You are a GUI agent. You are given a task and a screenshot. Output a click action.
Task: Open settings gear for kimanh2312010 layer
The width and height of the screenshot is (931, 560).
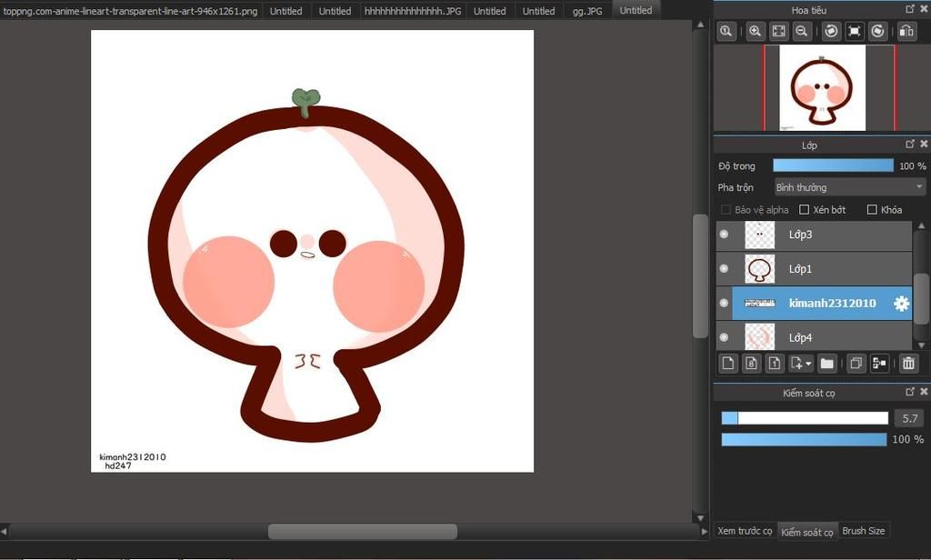point(901,304)
